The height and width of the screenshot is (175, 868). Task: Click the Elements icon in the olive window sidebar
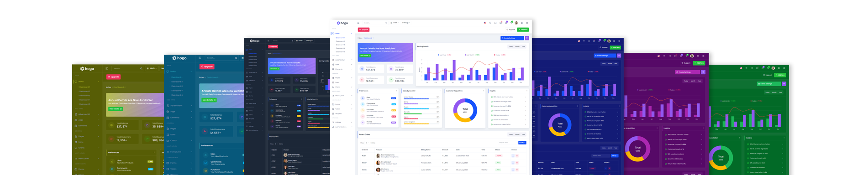pyautogui.click(x=76, y=125)
